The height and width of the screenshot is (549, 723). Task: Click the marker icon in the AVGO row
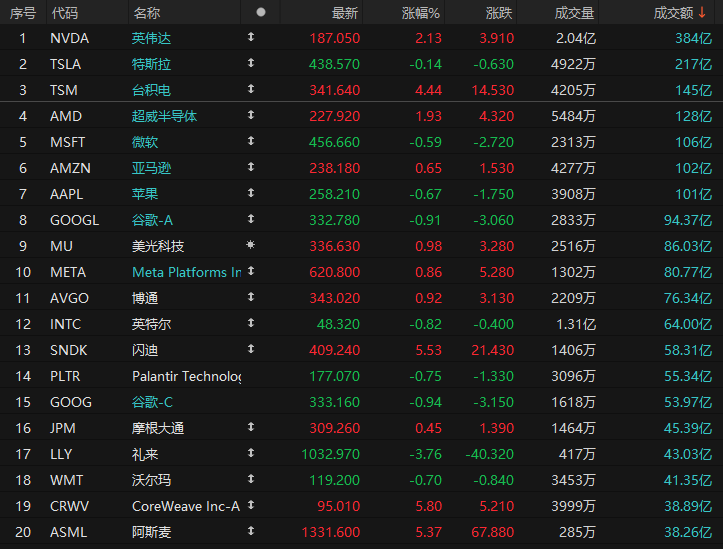[x=251, y=297]
